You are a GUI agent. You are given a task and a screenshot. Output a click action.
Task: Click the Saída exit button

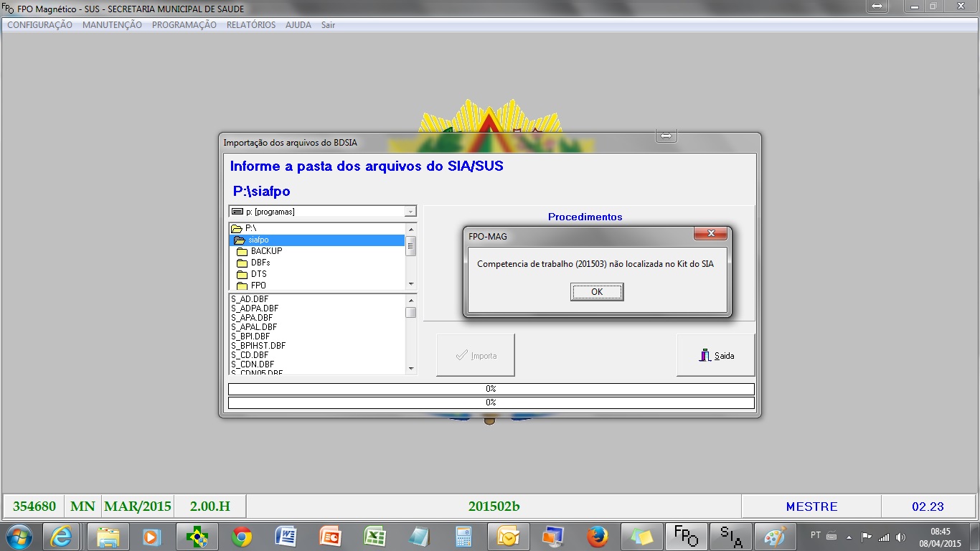click(x=715, y=355)
